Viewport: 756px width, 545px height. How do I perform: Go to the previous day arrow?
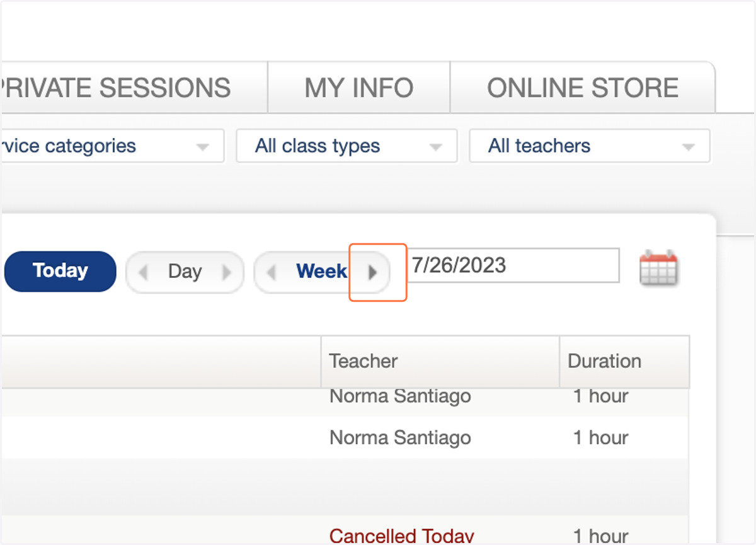[143, 272]
